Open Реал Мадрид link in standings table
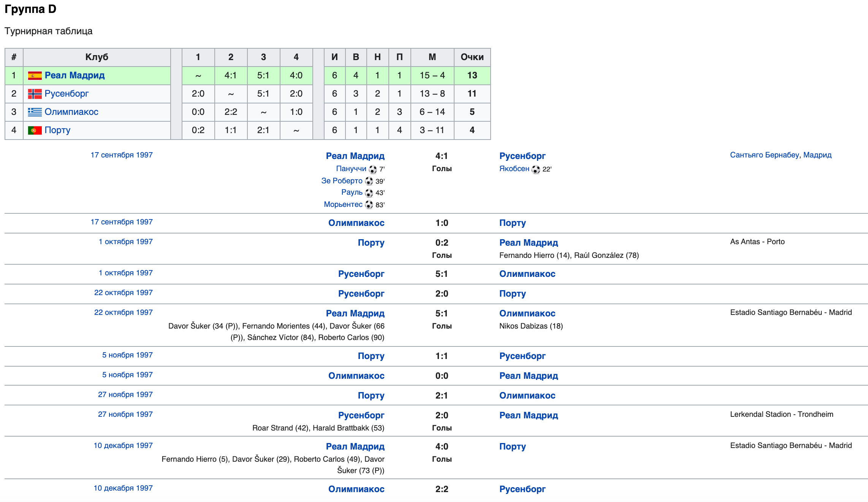Image resolution: width=868 pixels, height=502 pixels. pyautogui.click(x=74, y=75)
